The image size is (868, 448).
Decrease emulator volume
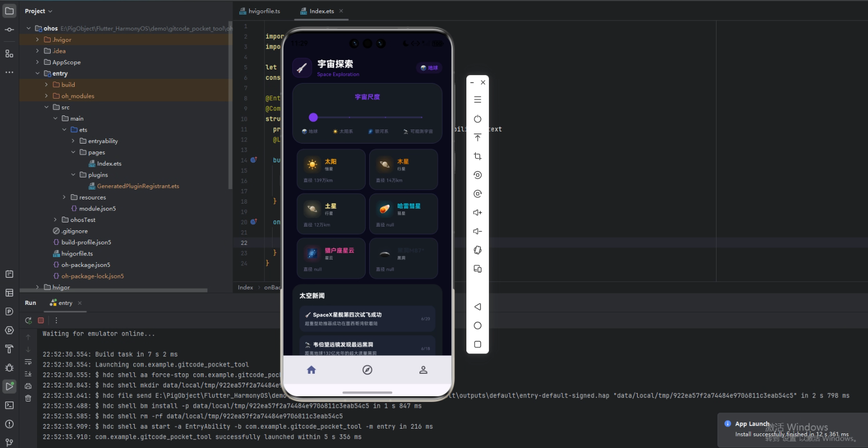coord(477,231)
